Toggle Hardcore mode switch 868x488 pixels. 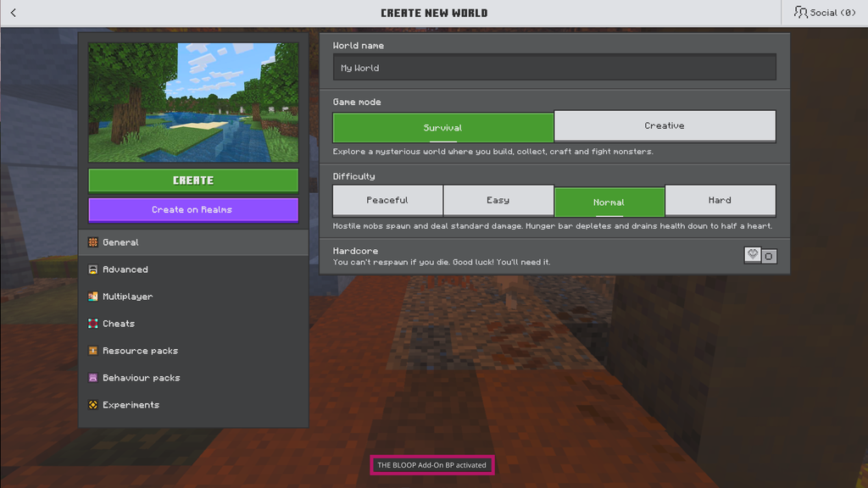coord(760,256)
